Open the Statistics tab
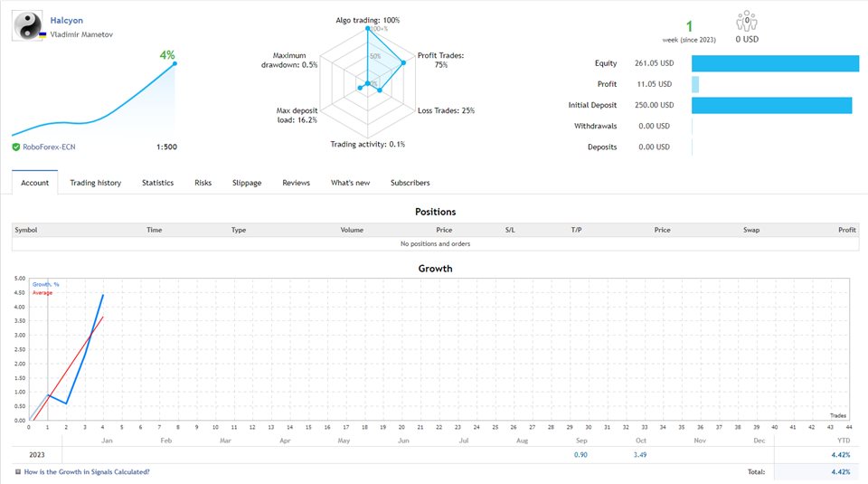868x484 pixels. coord(157,183)
